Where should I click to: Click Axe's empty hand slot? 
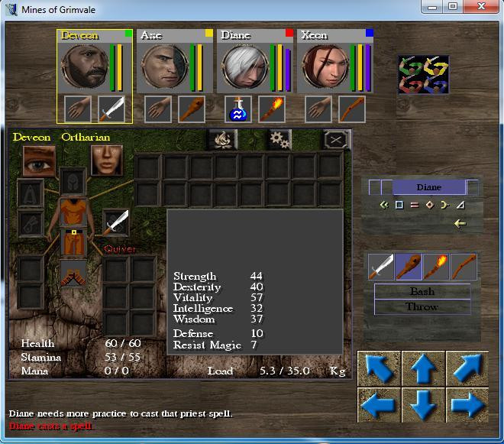(158, 109)
